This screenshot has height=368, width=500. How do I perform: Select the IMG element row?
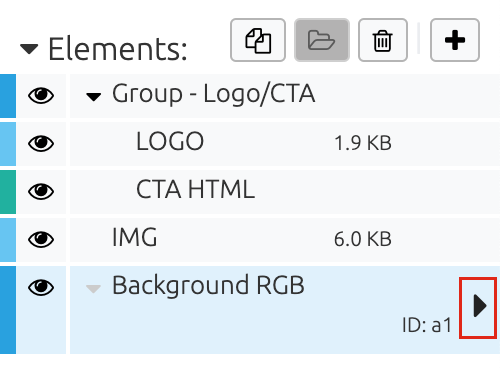[x=285, y=240]
